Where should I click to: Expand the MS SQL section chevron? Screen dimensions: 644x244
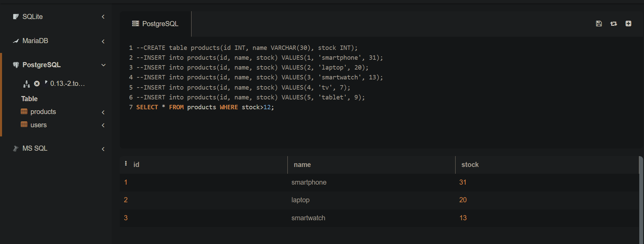point(103,149)
